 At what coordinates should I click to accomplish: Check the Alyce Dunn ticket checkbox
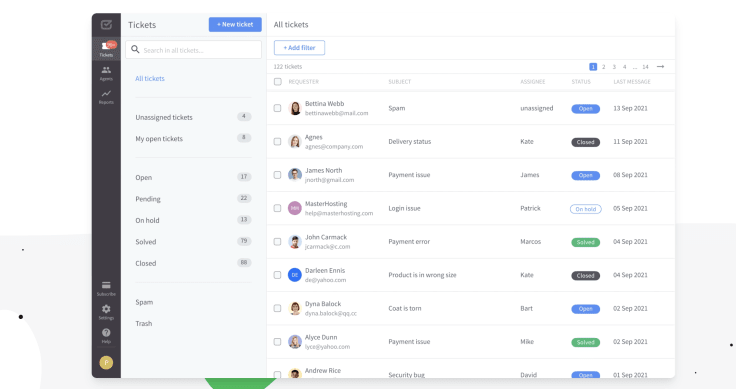[x=277, y=342]
